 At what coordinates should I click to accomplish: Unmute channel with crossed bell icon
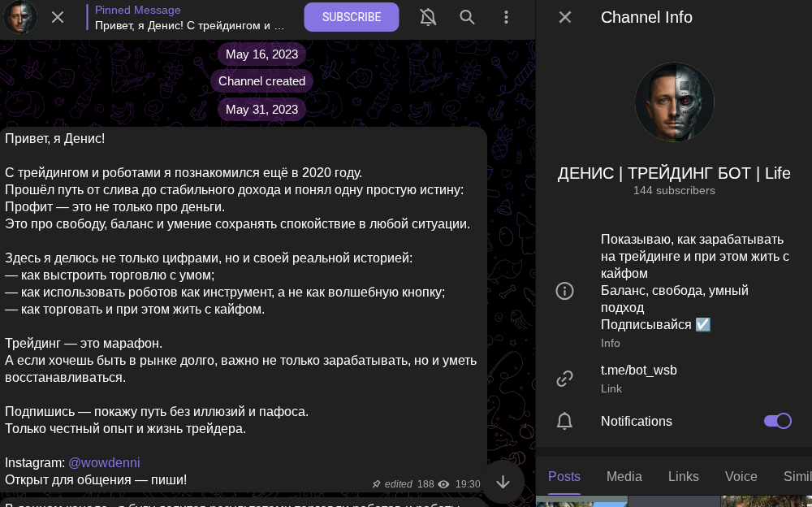428,17
